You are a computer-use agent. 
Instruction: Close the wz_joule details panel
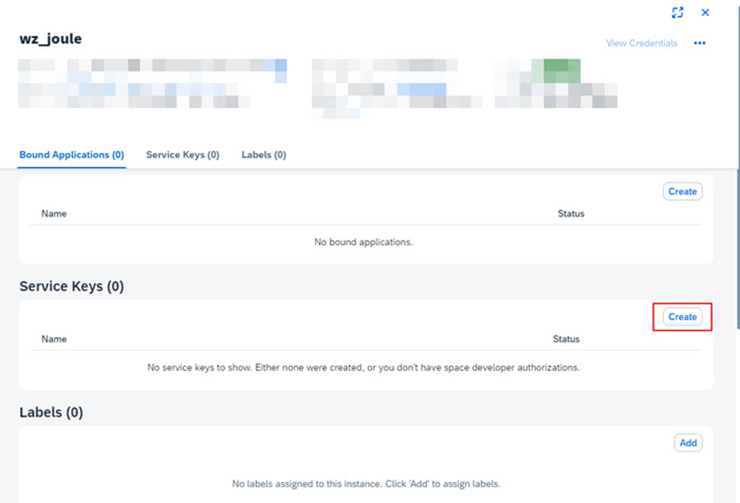[x=705, y=13]
